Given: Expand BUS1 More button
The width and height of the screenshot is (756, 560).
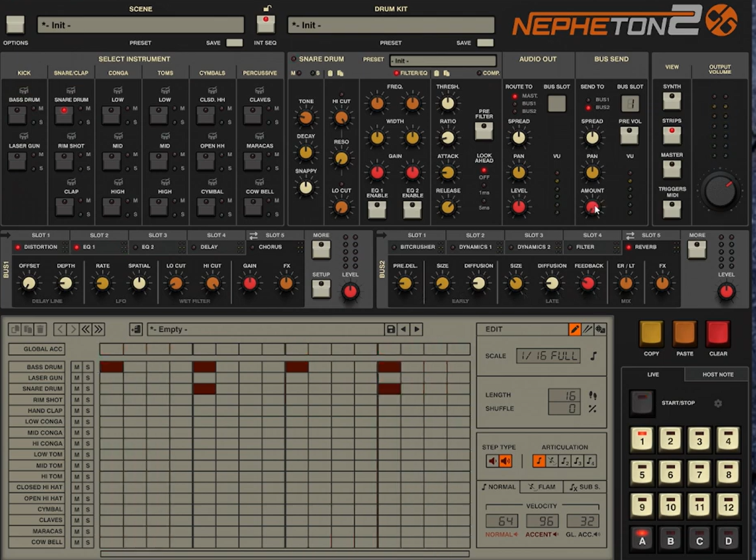Looking at the screenshot, I should pos(321,249).
